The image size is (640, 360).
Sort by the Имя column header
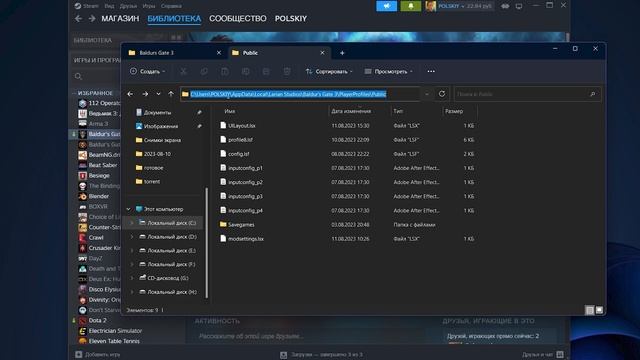pyautogui.click(x=230, y=111)
